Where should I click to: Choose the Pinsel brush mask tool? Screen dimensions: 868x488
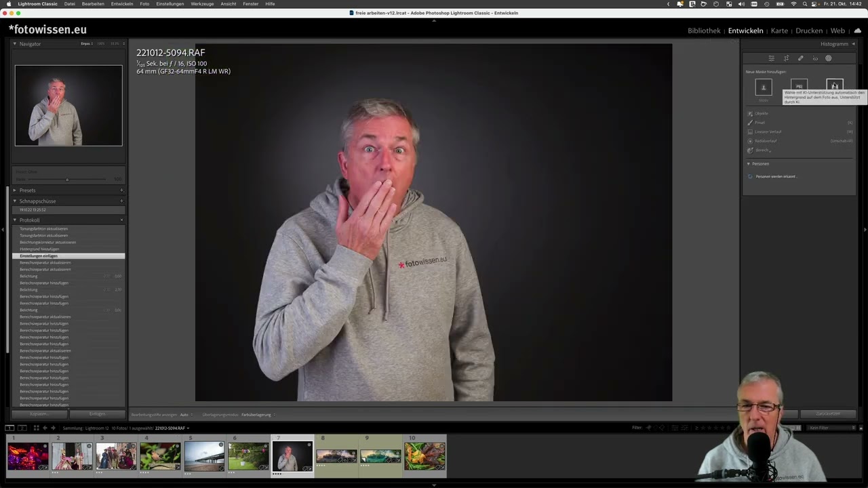point(757,123)
